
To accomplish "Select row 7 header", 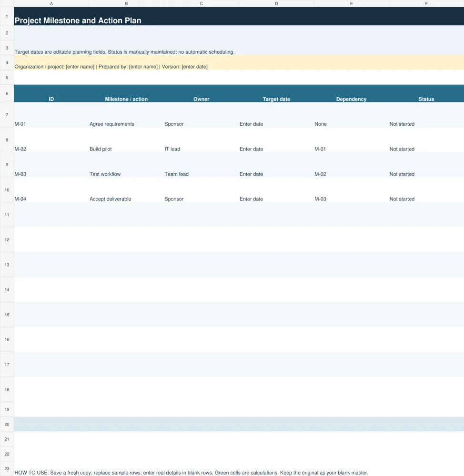I will [7, 115].
